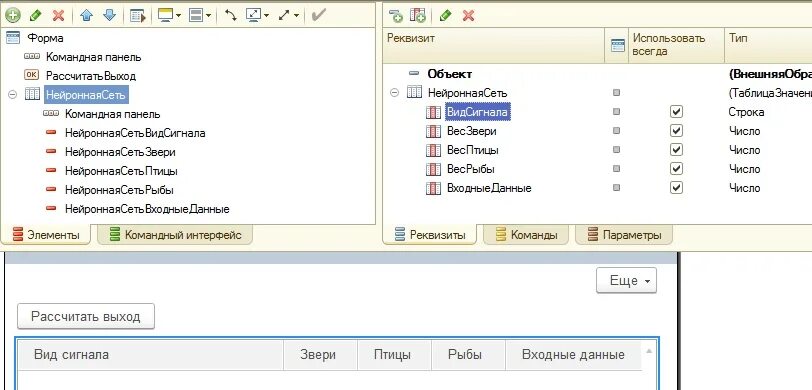Click scroll-up arrow of preview table
This screenshot has width=812, height=390.
click(648, 351)
